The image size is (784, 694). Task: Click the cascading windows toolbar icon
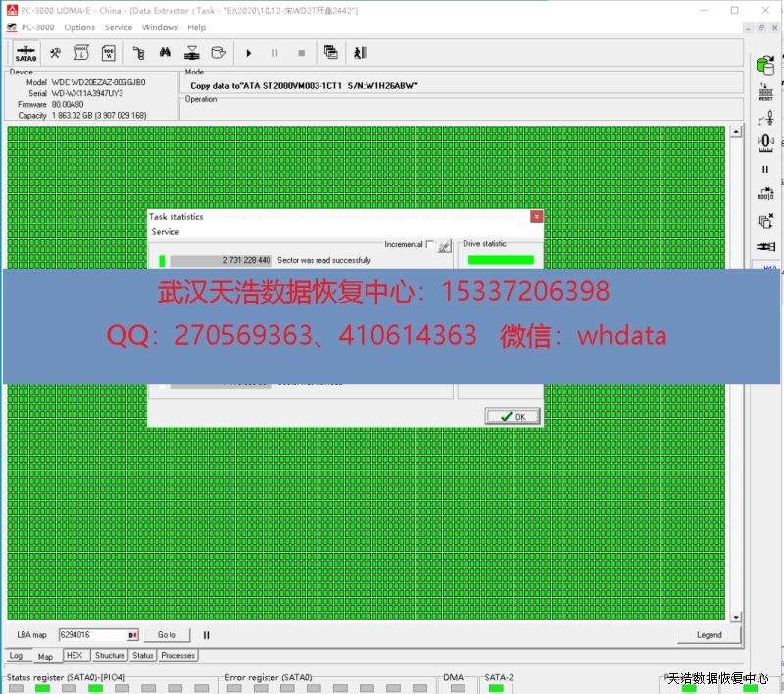[331, 53]
